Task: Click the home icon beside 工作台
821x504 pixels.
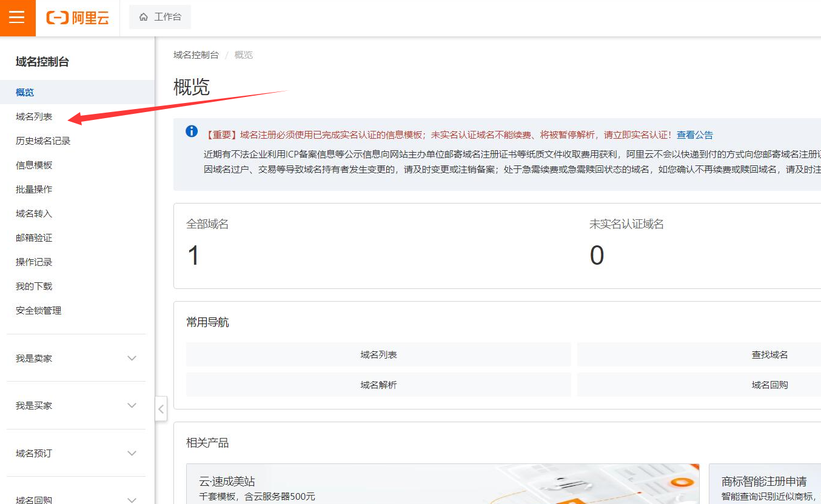Action: tap(144, 17)
